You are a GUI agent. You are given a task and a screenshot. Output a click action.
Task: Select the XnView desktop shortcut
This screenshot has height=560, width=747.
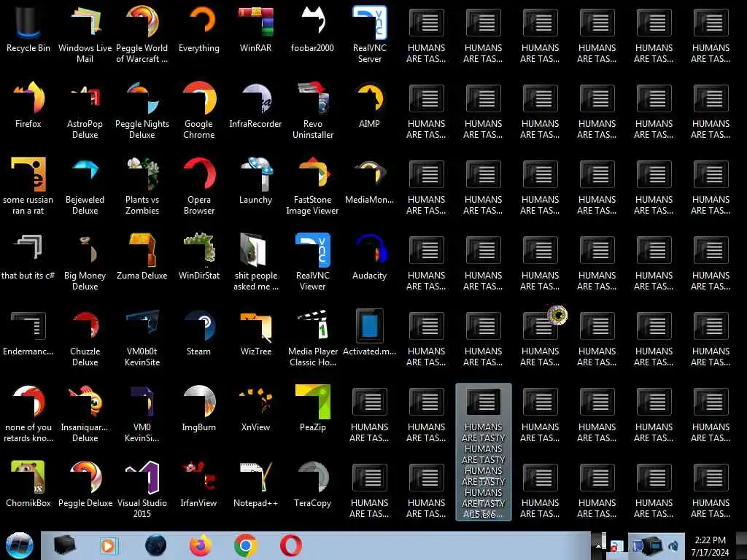click(256, 408)
